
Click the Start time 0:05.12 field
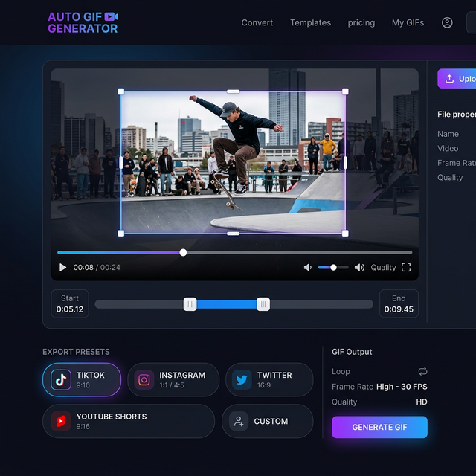[70, 303]
